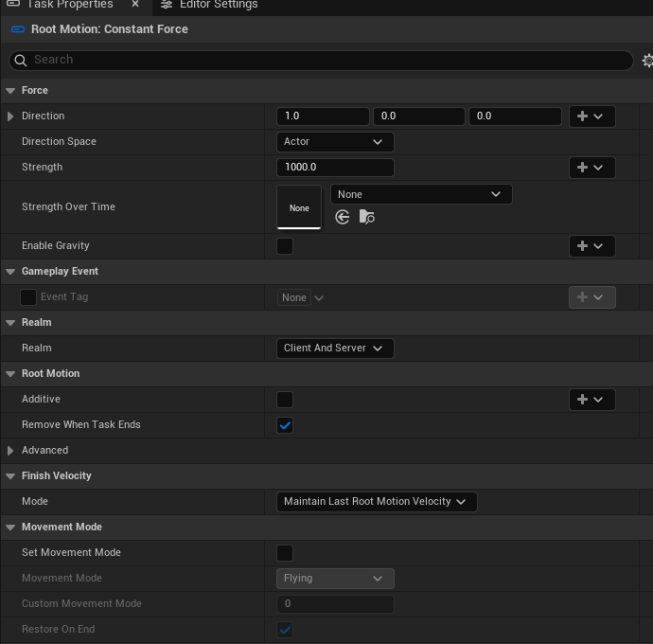Screen dimensions: 653x644
Task: Click the Enable Gravity label
Action: (x=56, y=246)
